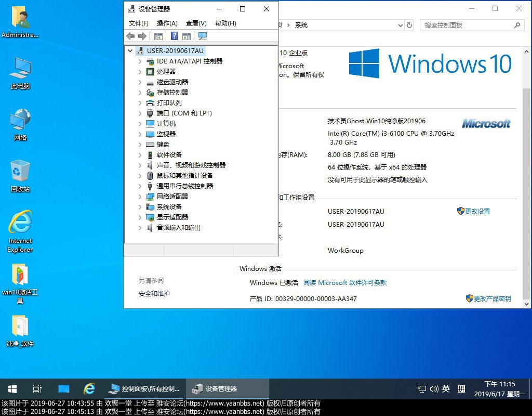The width and height of the screenshot is (532, 416).
Task: Expand the 计算机 tree node
Action: (140, 124)
